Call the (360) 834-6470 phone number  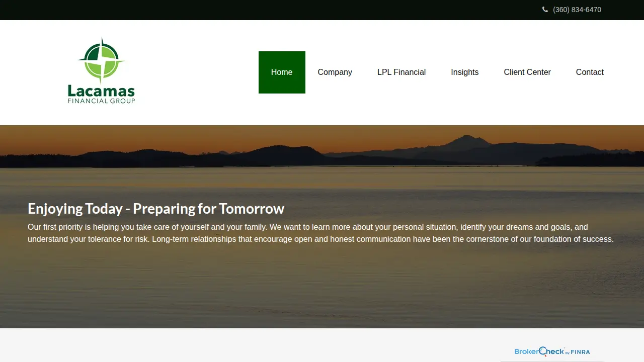tap(577, 10)
